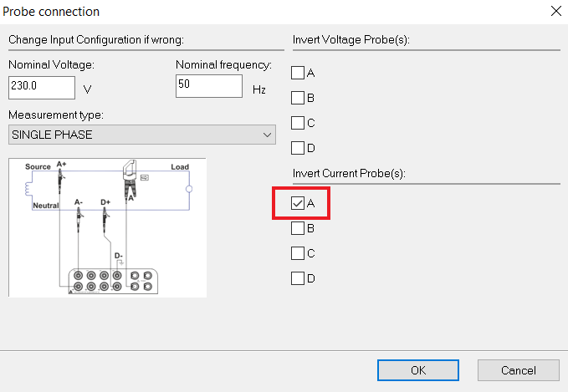Click 'Change Input Configuration if wrong:' heading
Screen dimensions: 568x392
(x=96, y=39)
